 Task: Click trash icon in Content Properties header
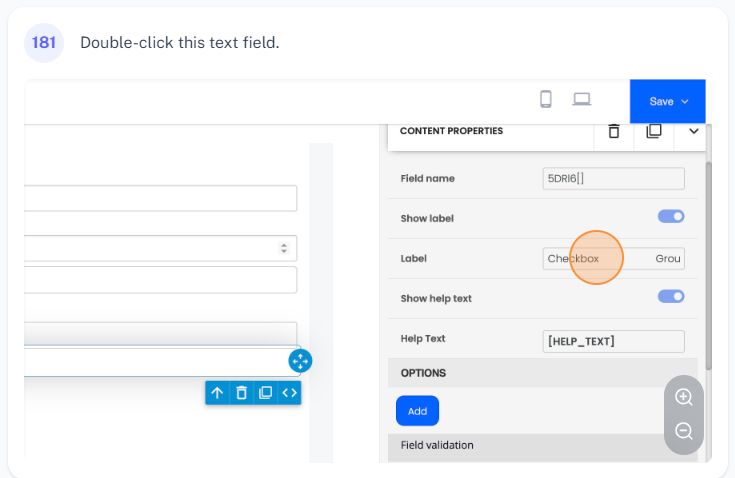(614, 131)
